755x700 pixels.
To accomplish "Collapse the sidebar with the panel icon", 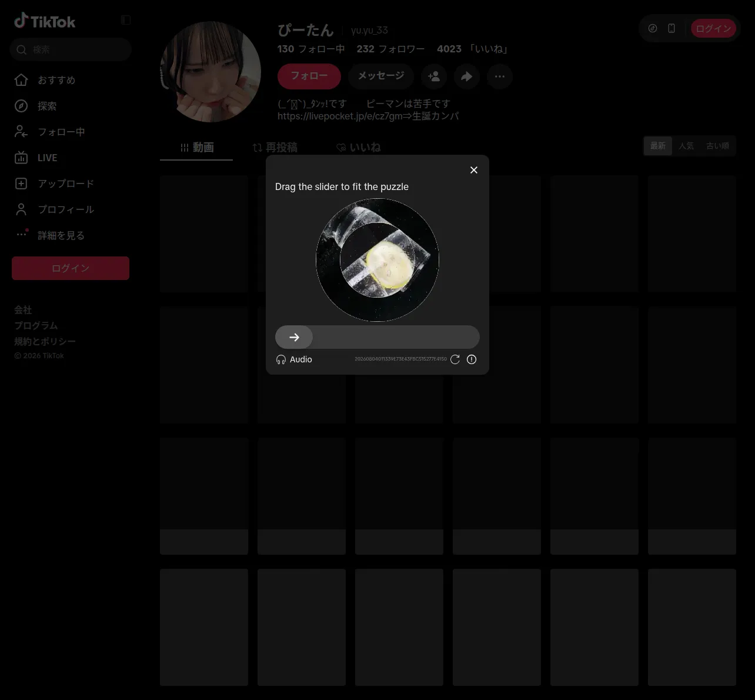I will pos(126,20).
